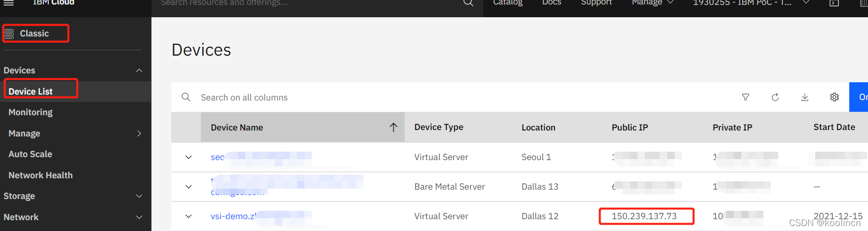
Task: Sort by the Start Date column header
Action: point(834,127)
